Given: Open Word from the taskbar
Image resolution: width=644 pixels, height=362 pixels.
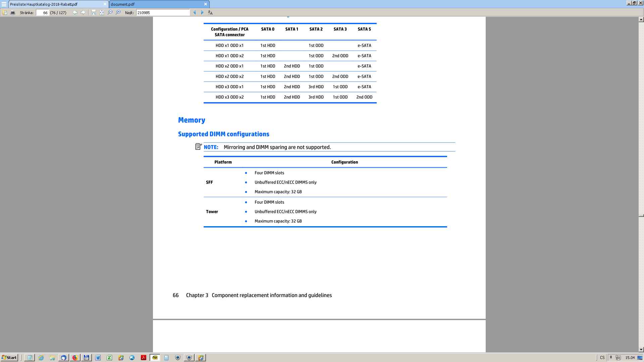Looking at the screenshot, I should [x=98, y=358].
